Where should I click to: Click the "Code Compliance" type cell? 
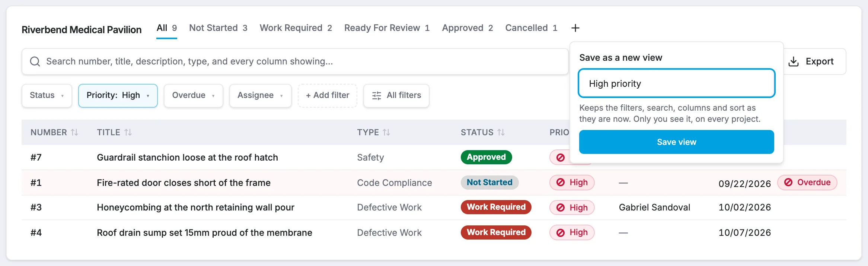[395, 183]
